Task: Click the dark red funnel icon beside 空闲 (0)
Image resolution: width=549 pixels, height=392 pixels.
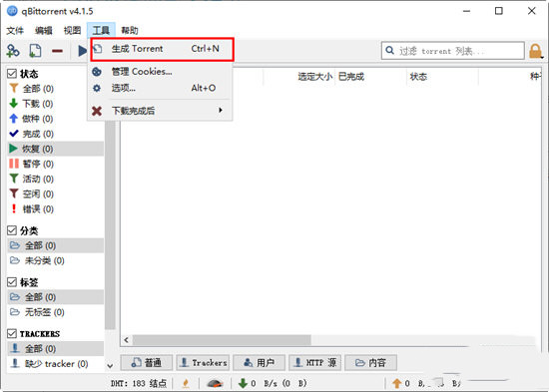Action: (14, 194)
